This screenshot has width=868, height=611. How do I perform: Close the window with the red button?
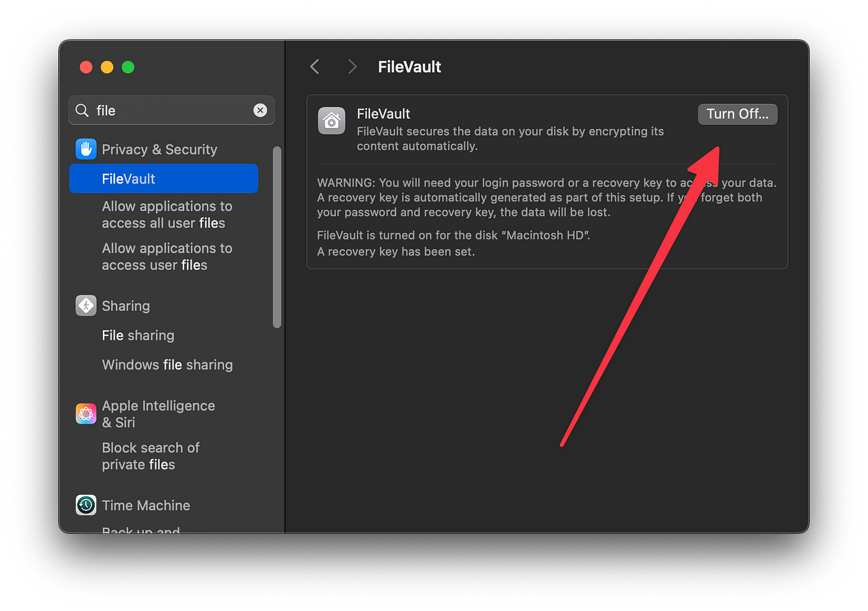pyautogui.click(x=86, y=67)
